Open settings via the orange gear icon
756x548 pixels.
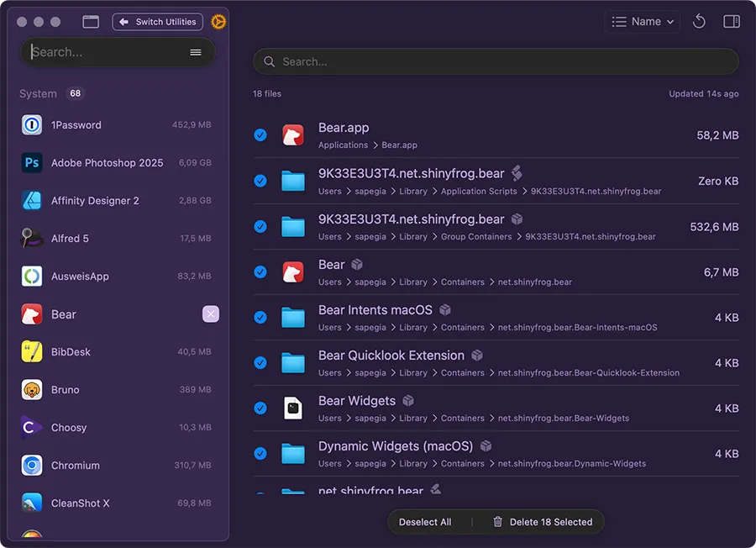tap(218, 22)
